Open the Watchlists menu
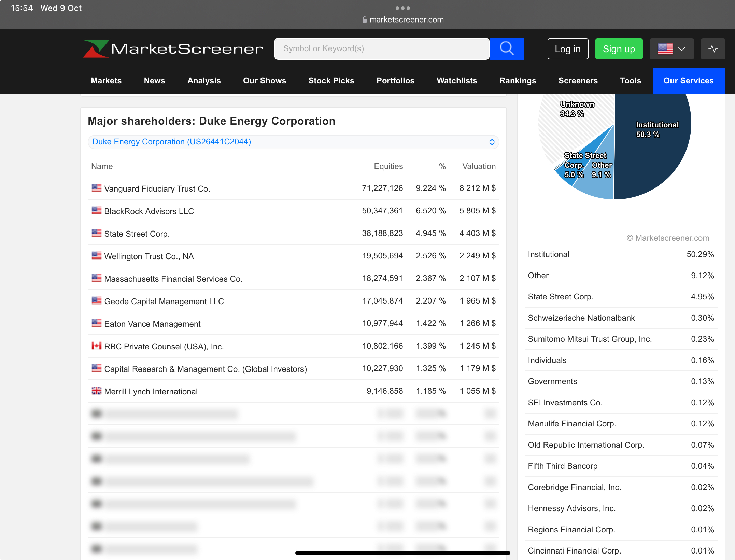The image size is (735, 560). [x=457, y=81]
